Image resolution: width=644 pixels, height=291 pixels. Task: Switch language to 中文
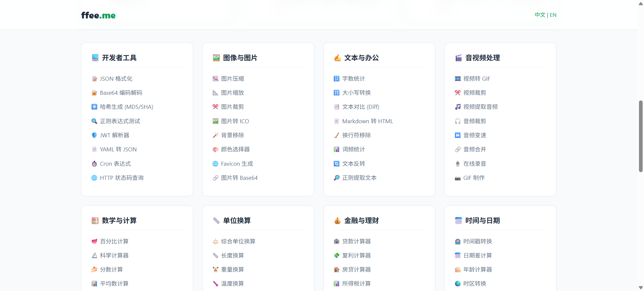coord(540,15)
